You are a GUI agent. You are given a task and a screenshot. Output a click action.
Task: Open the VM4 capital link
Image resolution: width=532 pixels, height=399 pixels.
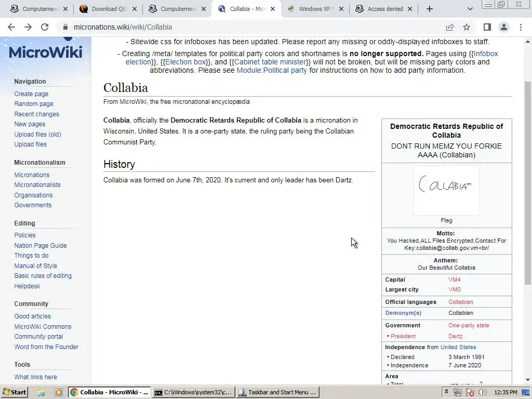click(x=454, y=280)
